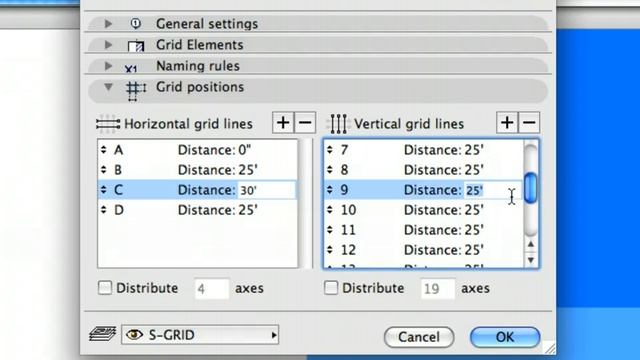Click the dialog resize grip corner
The image size is (640, 360).
[550, 348]
